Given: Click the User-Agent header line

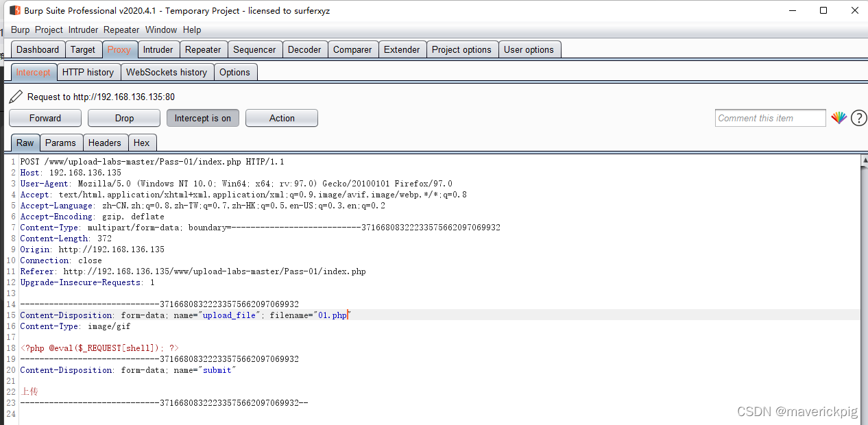Looking at the screenshot, I should 237,184.
